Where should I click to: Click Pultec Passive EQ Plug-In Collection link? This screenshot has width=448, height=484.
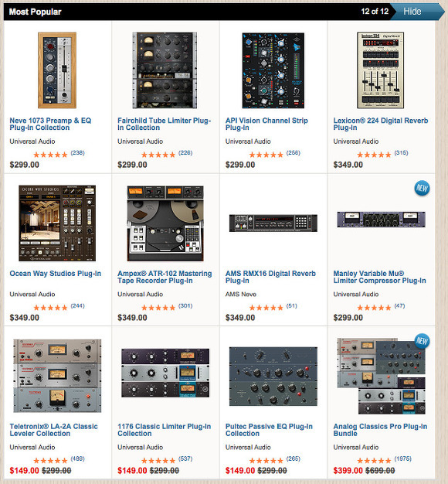pyautogui.click(x=269, y=430)
